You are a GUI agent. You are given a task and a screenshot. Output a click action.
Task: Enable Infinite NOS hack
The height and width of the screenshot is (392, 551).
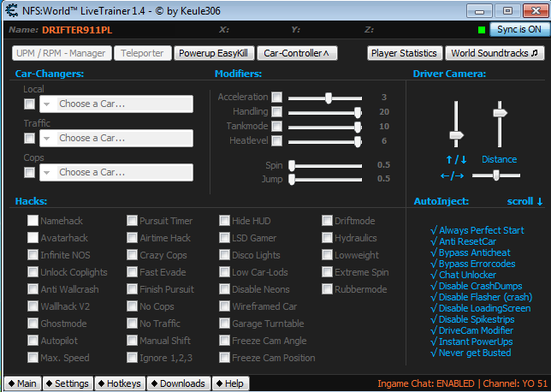coord(33,255)
